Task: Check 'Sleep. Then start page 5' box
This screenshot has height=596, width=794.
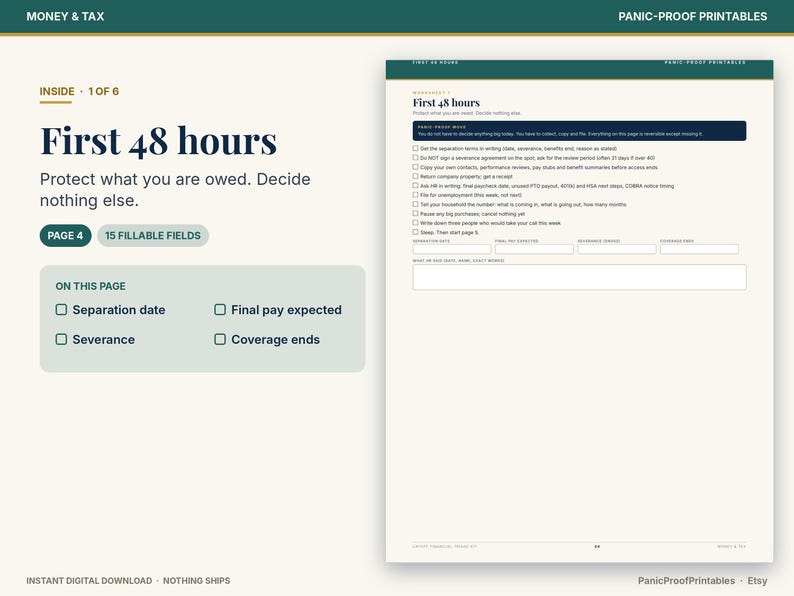Action: [415, 232]
